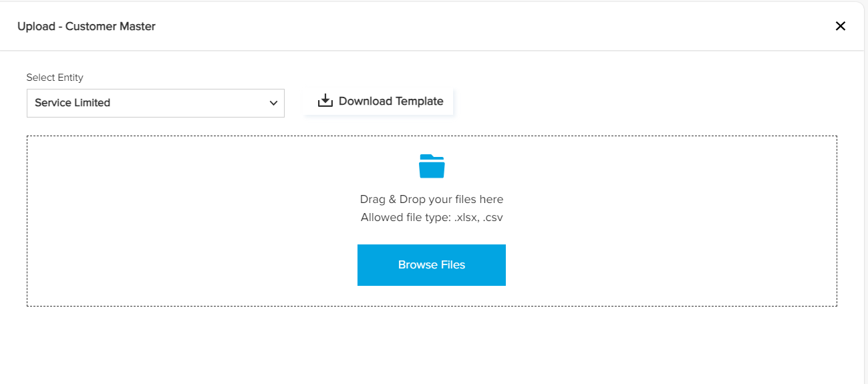Click the Browse Files button
The height and width of the screenshot is (384, 868).
coord(432,265)
